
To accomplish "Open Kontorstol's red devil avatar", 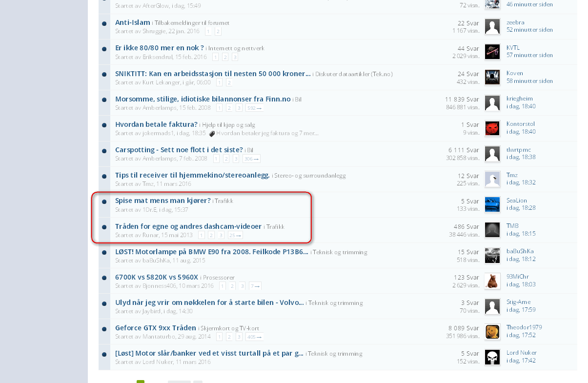I will (492, 128).
